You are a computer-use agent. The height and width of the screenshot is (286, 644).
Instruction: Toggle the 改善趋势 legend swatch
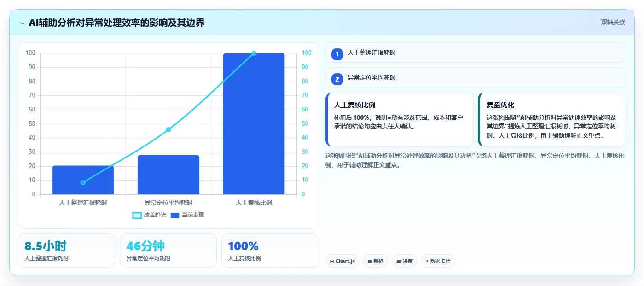coord(137,215)
